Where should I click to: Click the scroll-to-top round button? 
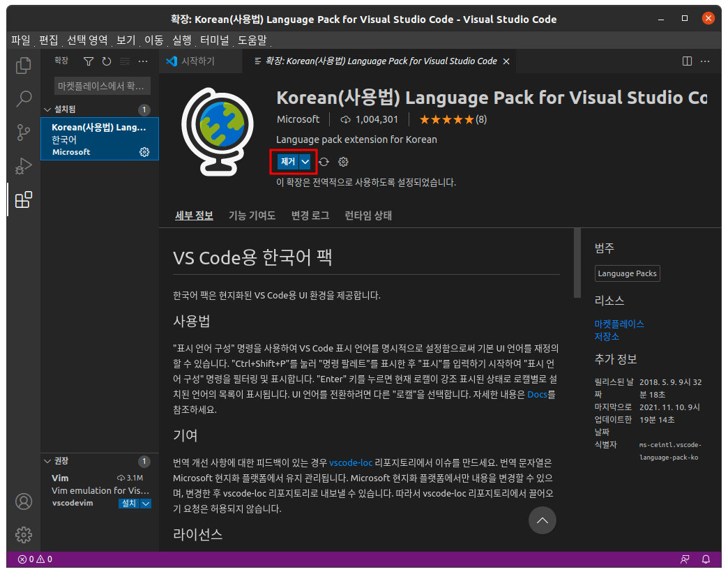pyautogui.click(x=543, y=520)
